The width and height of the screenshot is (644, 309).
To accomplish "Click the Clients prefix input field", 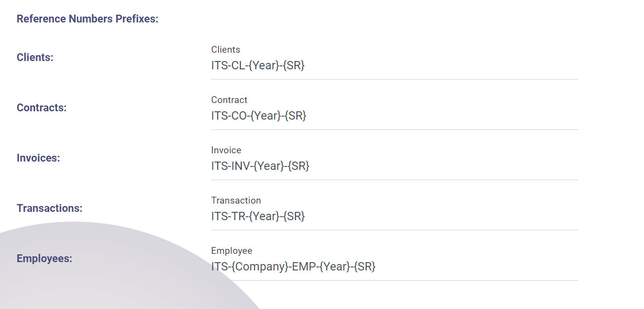I will tap(394, 65).
